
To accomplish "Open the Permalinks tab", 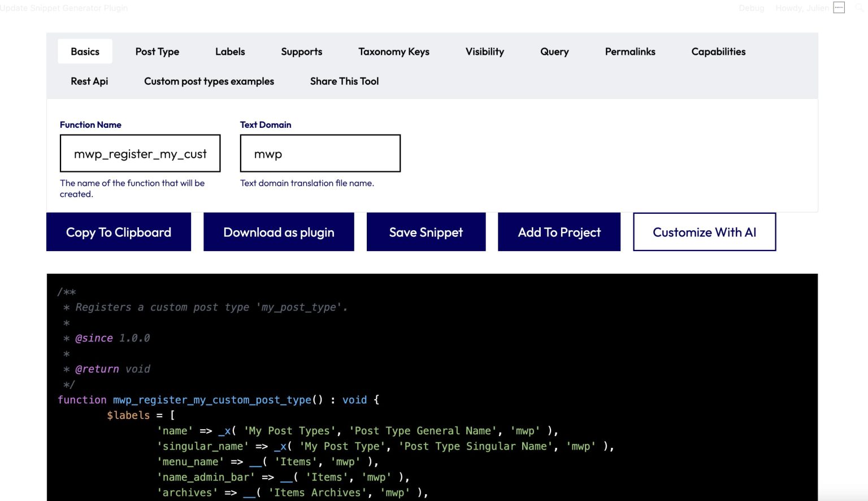I will tap(630, 51).
